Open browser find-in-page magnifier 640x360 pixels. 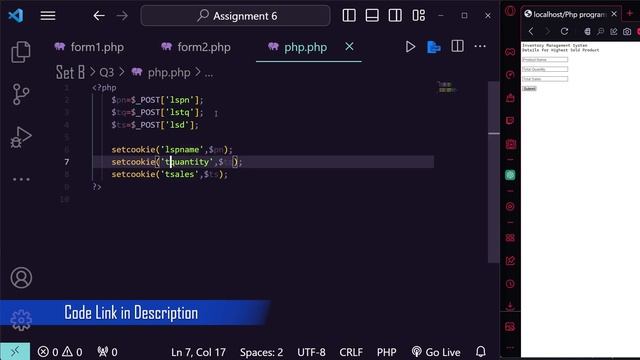(600, 31)
